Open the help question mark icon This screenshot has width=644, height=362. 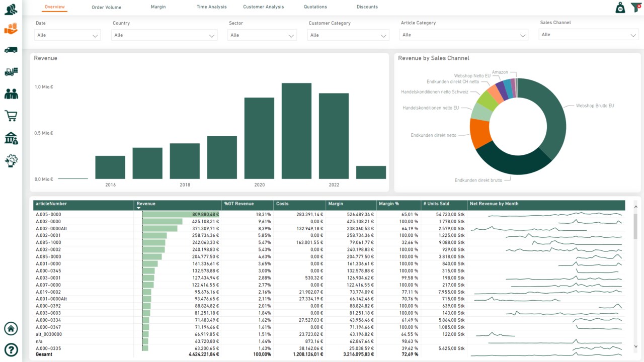pyautogui.click(x=11, y=350)
